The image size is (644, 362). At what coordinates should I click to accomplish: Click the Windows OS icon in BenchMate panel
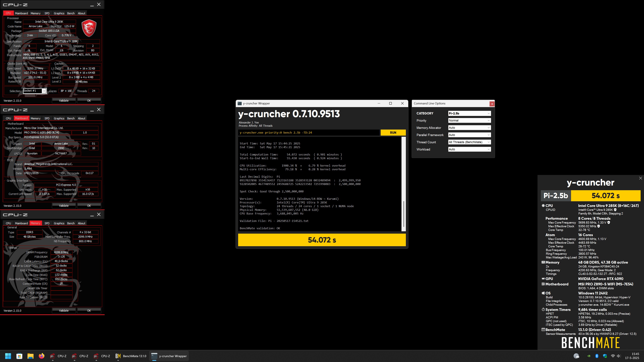543,293
